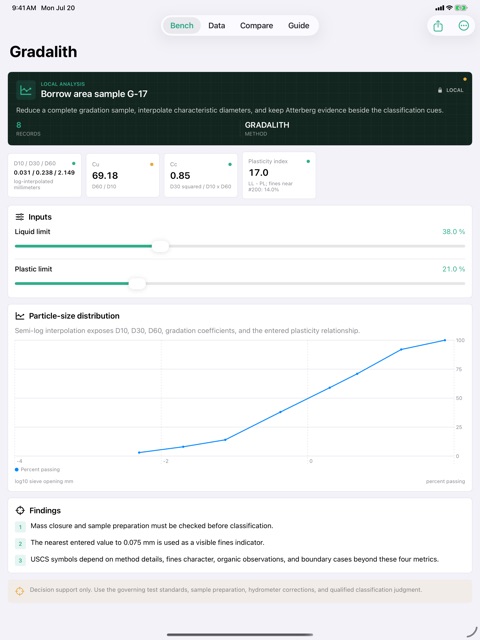Click the orange warning icon in disclaimer banner
This screenshot has height=640, width=480.
pyautogui.click(x=20, y=591)
